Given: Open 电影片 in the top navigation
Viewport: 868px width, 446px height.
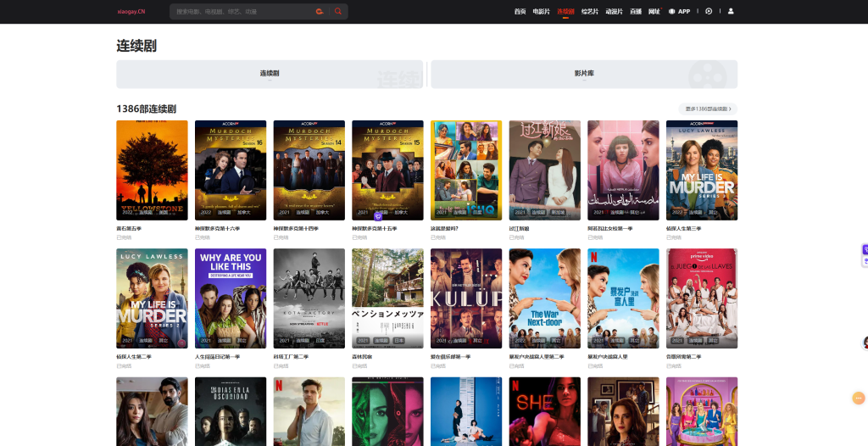Looking at the screenshot, I should click(541, 11).
